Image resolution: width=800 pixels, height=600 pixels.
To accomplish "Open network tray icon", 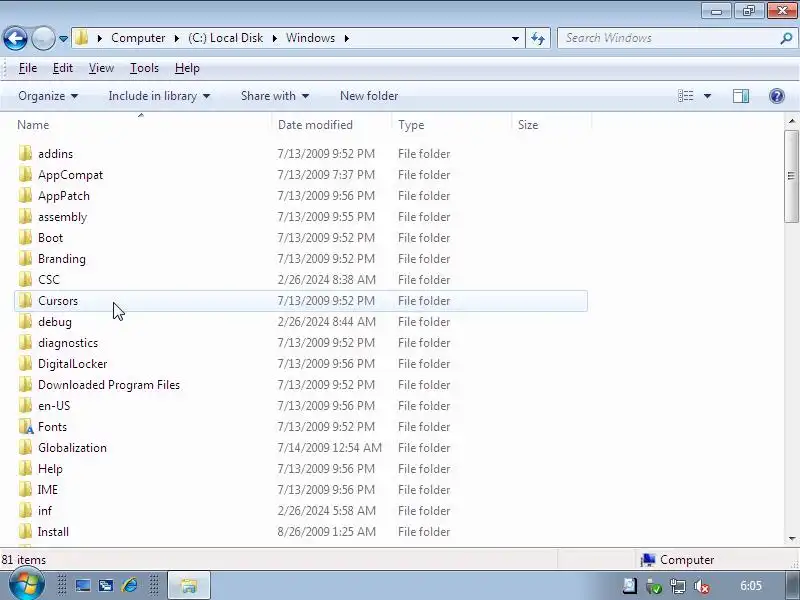I will 678,586.
